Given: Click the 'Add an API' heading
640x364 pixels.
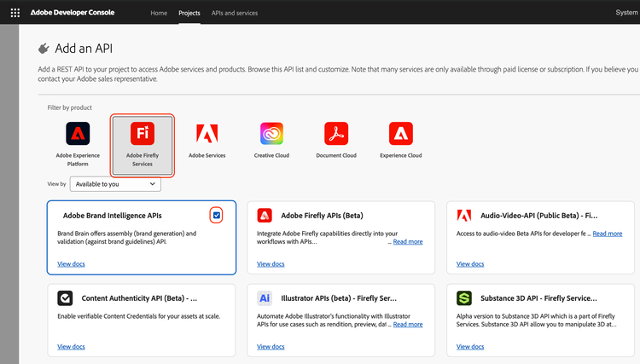Looking at the screenshot, I should (x=84, y=49).
